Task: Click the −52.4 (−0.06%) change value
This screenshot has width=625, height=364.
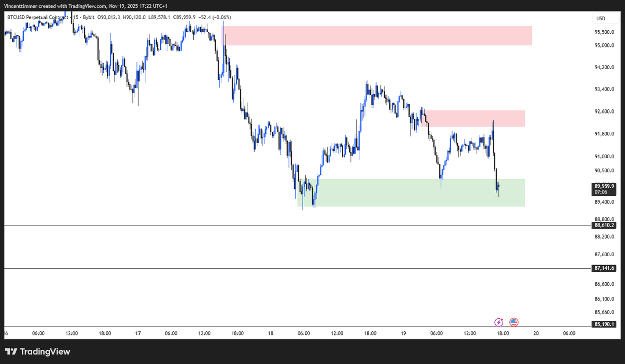Action: pyautogui.click(x=215, y=17)
